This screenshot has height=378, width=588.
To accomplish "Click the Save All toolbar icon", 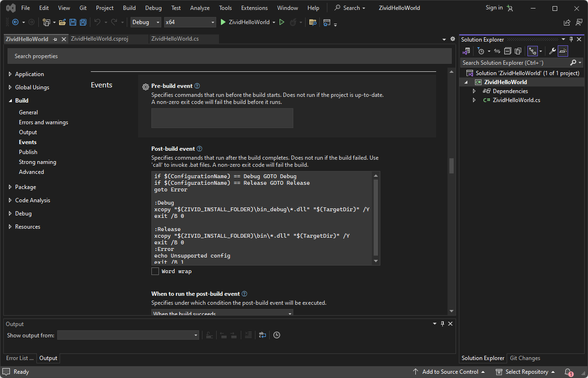I will pos(83,22).
